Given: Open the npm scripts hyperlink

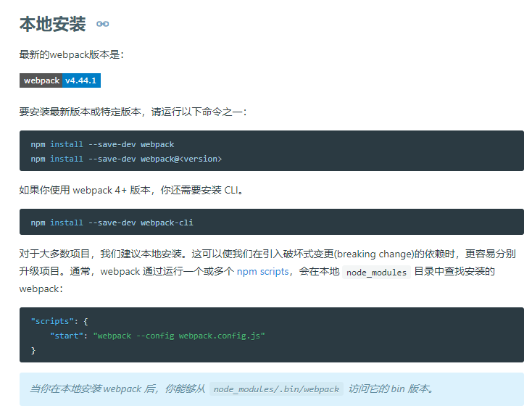Looking at the screenshot, I should click(x=262, y=271).
